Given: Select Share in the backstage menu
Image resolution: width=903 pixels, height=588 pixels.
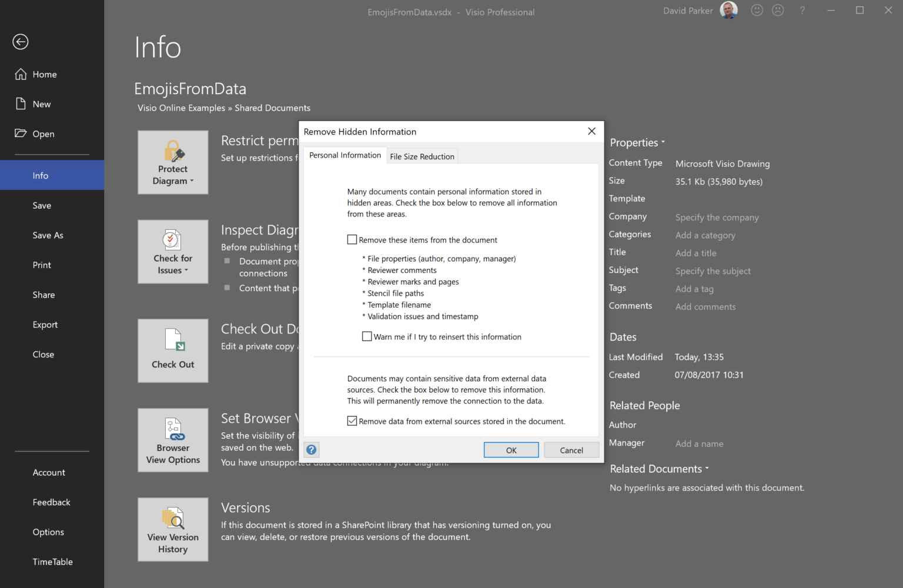Looking at the screenshot, I should point(52,295).
